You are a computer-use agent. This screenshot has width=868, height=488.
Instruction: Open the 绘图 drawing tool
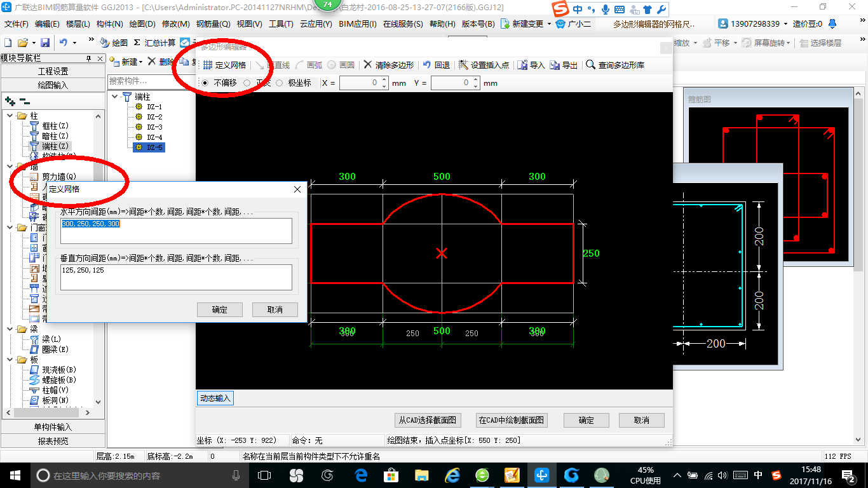(114, 43)
